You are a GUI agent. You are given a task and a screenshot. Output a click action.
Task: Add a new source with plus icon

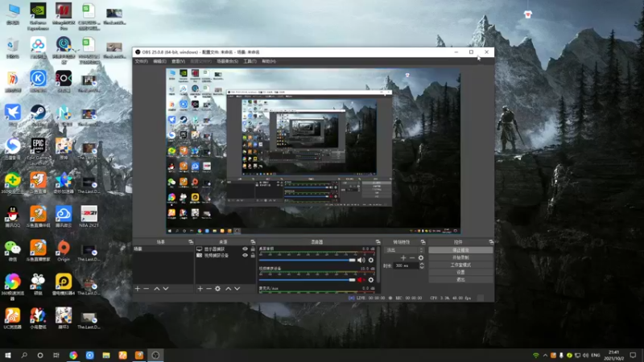(200, 289)
